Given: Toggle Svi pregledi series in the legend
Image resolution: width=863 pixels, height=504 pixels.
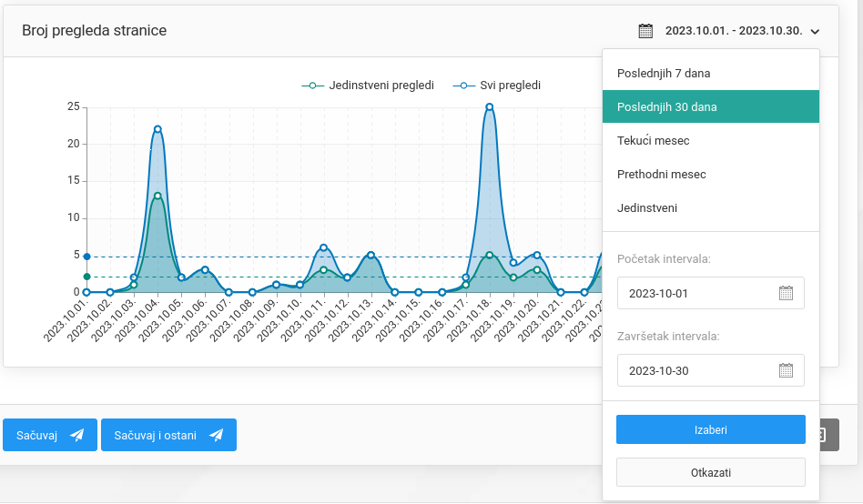Looking at the screenshot, I should pyautogui.click(x=500, y=86).
